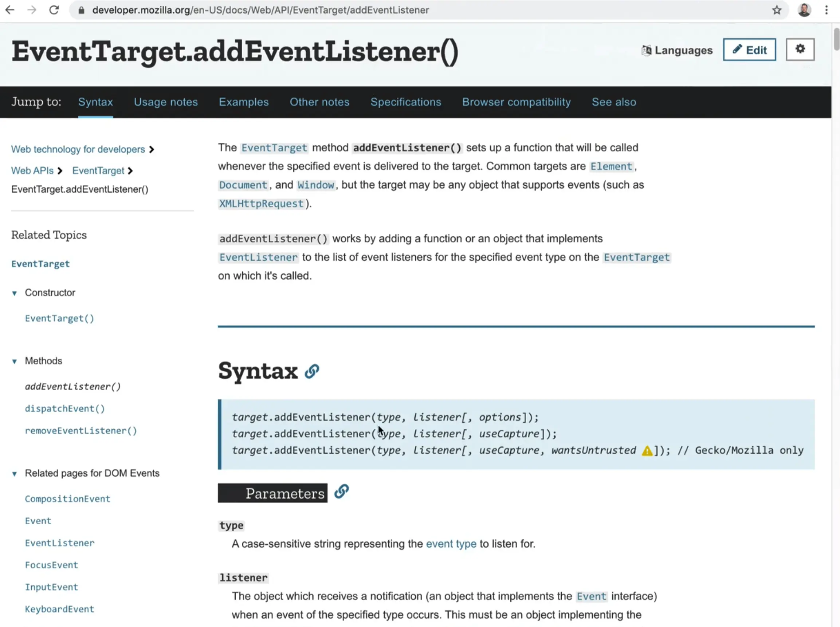Open Chrome three-dot menu
840x627 pixels.
pyautogui.click(x=826, y=10)
